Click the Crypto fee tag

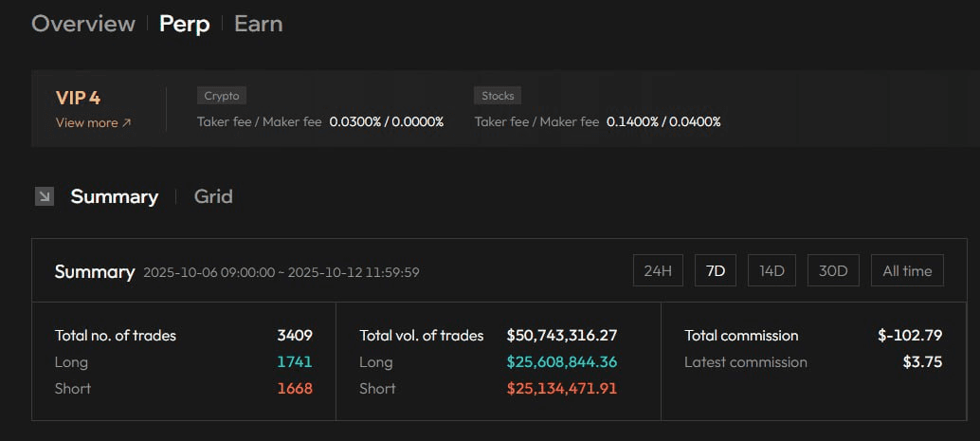[x=222, y=96]
